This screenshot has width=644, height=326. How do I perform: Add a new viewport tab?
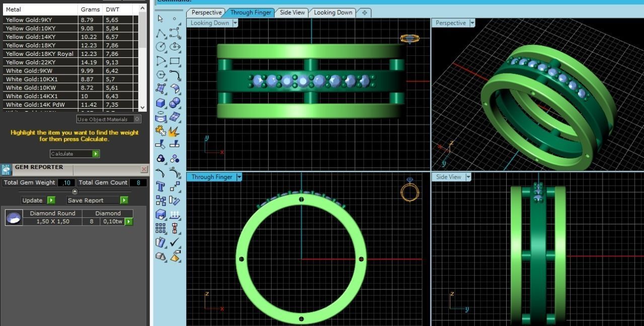coord(364,13)
